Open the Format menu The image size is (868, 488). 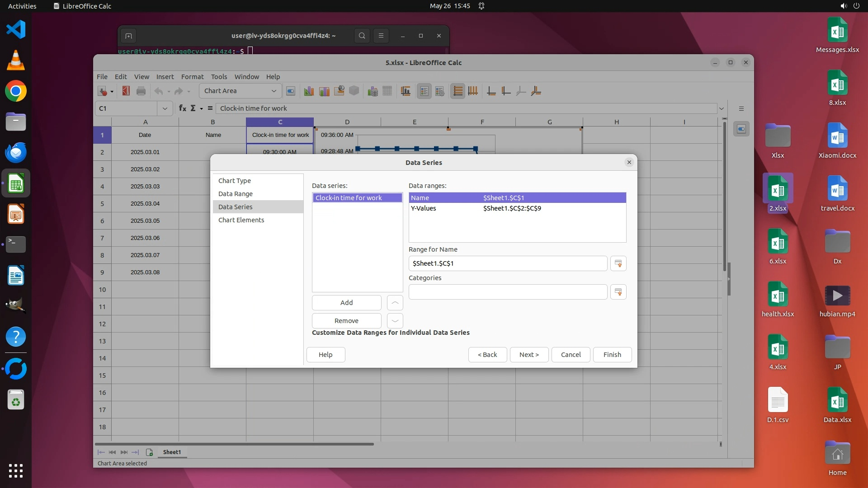click(x=192, y=77)
